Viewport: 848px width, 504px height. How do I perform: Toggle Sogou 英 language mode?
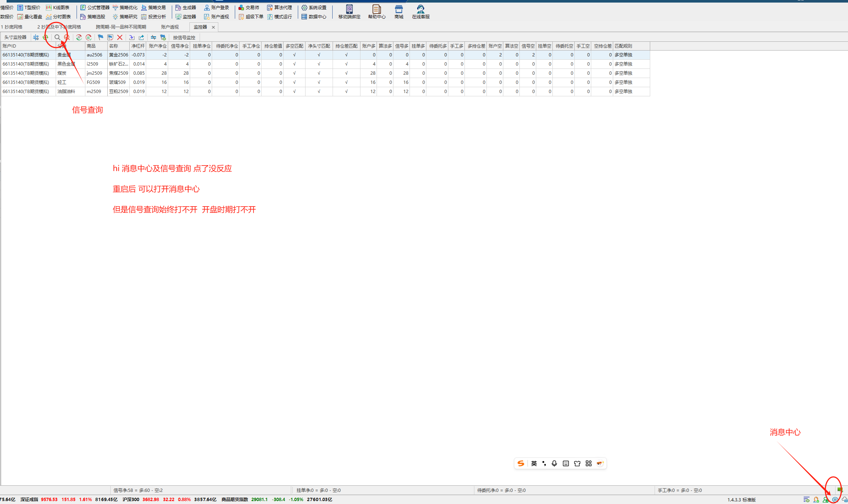tap(534, 463)
